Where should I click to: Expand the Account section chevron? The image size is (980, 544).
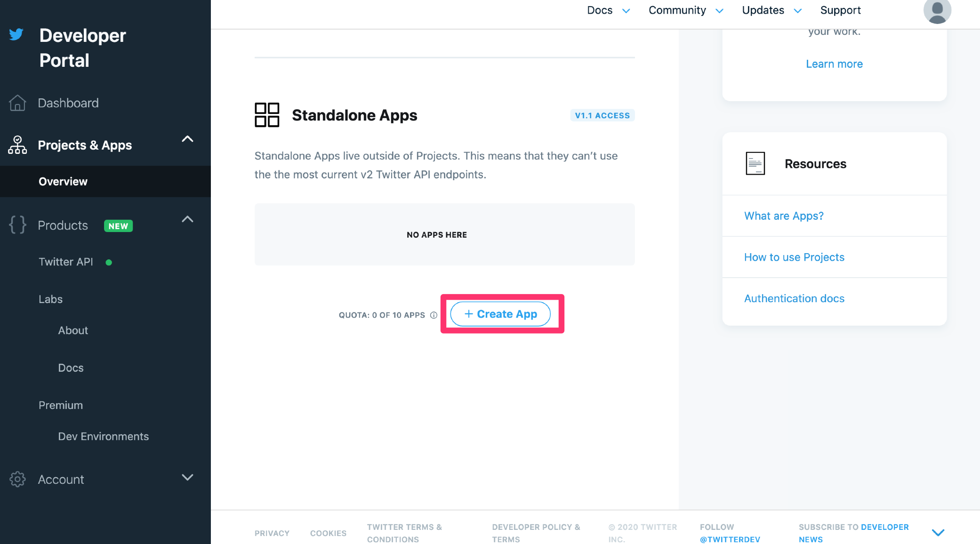[x=187, y=477]
